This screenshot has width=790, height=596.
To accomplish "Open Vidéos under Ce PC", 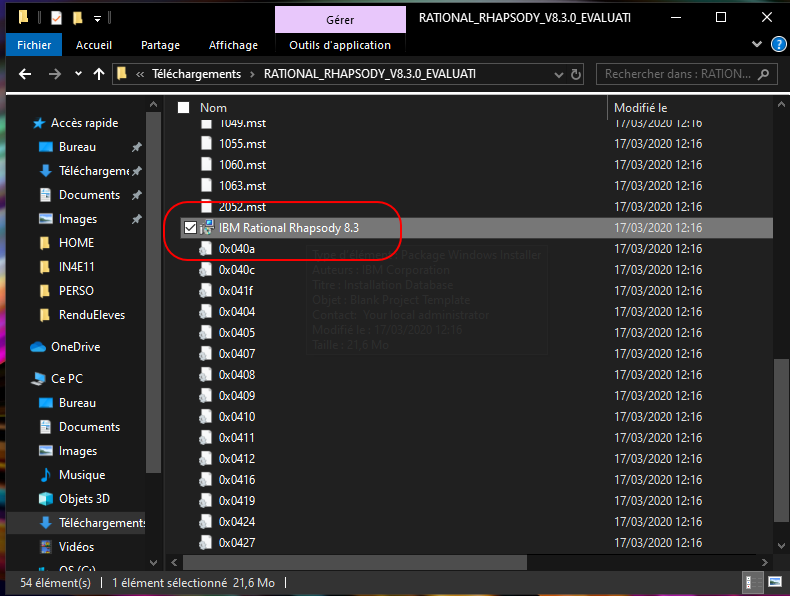I will pyautogui.click(x=76, y=547).
